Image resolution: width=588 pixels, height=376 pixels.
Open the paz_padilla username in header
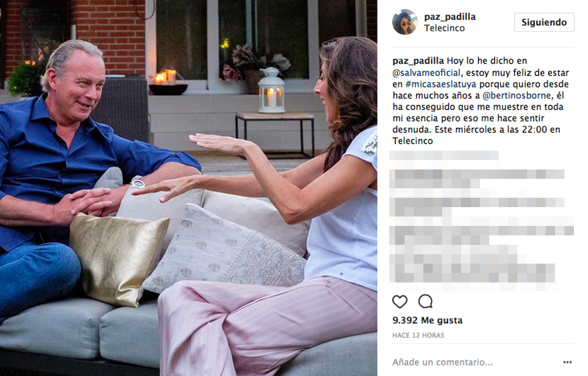point(450,17)
